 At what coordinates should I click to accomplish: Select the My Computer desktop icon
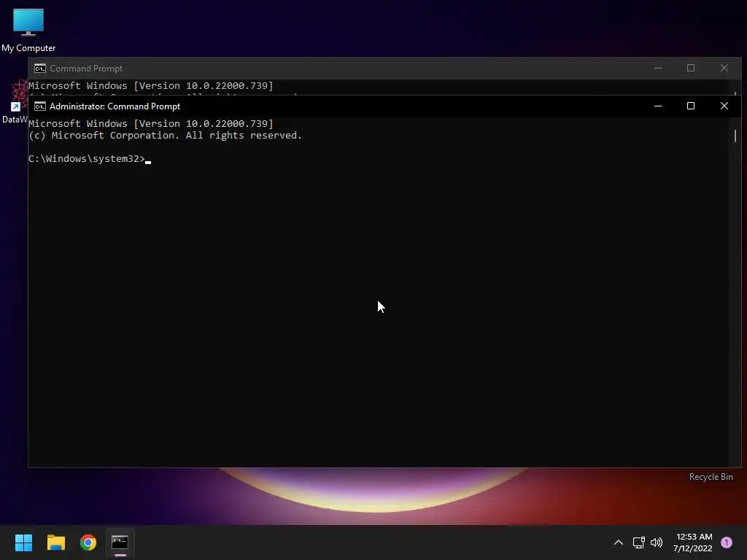28,30
